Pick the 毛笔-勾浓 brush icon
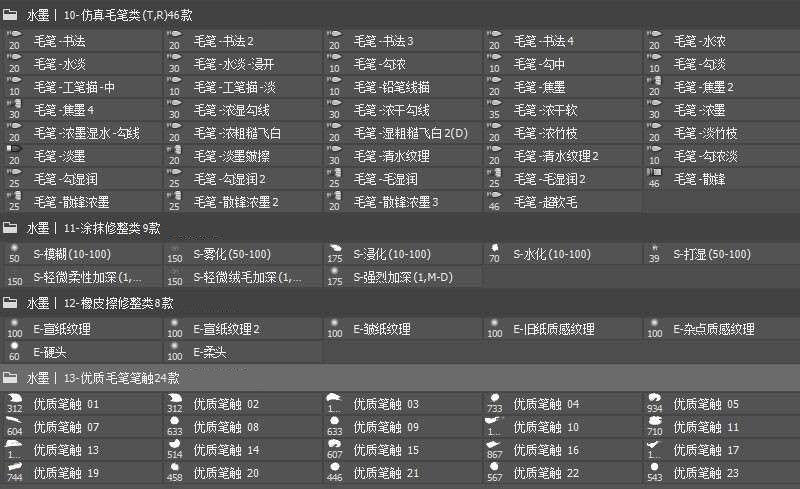 [334, 63]
